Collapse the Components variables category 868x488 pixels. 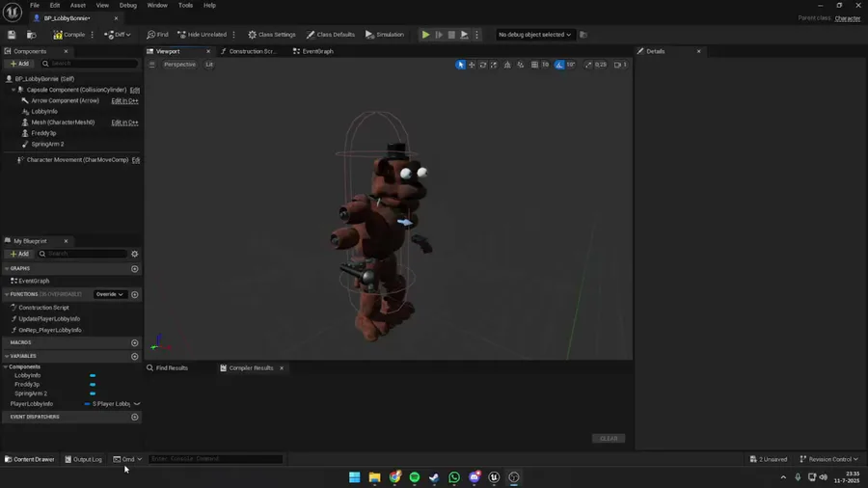tap(6, 366)
